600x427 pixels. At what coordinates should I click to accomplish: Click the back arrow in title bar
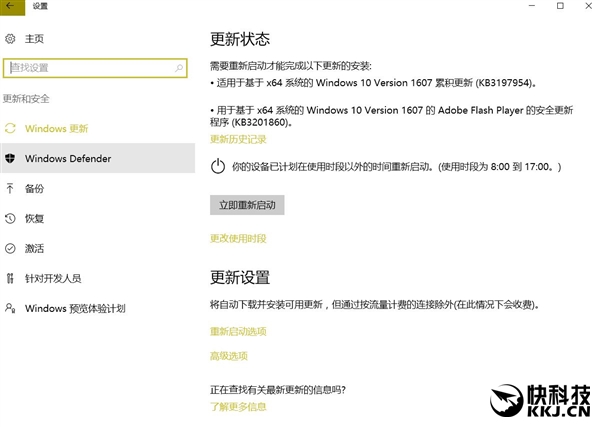coord(10,6)
